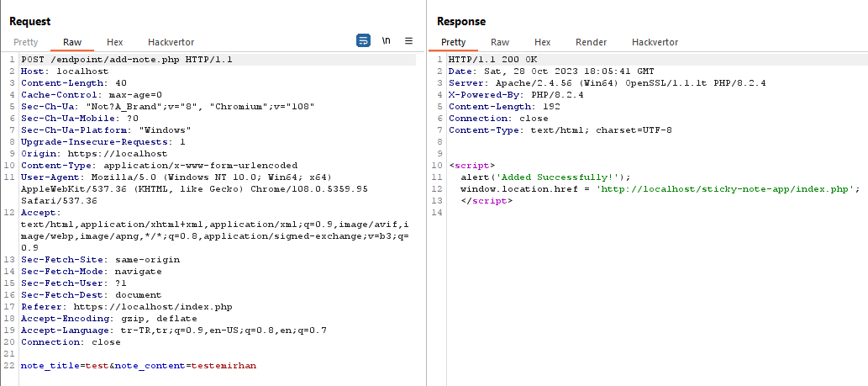
Task: Click the response Connection: close header
Action: pyautogui.click(x=498, y=118)
